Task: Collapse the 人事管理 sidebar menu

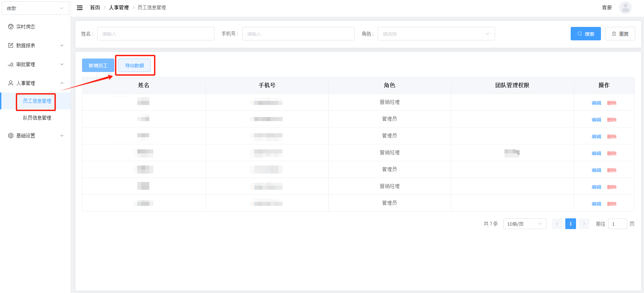Action: pyautogui.click(x=35, y=83)
